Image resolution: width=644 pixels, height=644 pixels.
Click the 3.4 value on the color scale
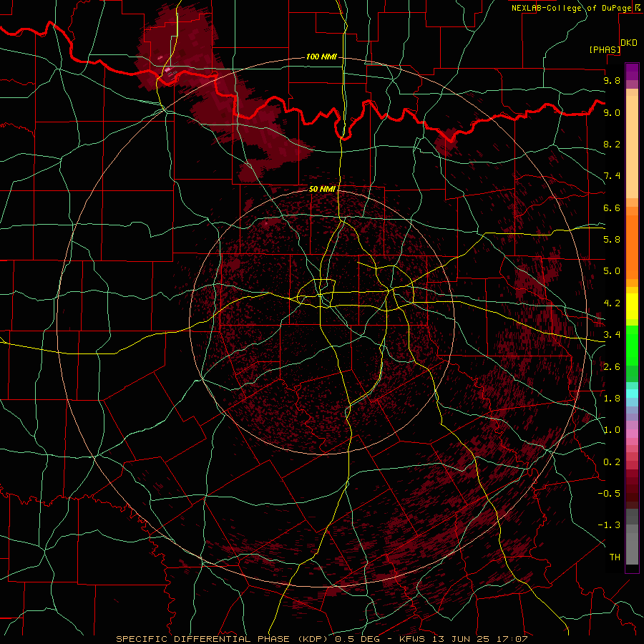tap(612, 335)
